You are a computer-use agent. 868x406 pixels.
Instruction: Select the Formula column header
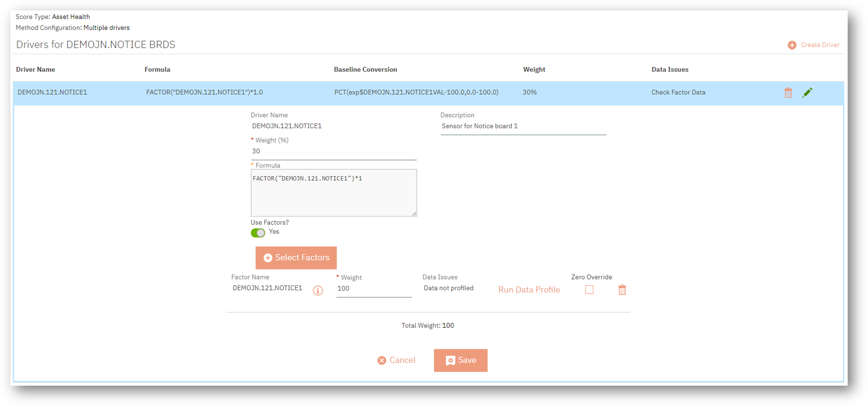(x=157, y=69)
